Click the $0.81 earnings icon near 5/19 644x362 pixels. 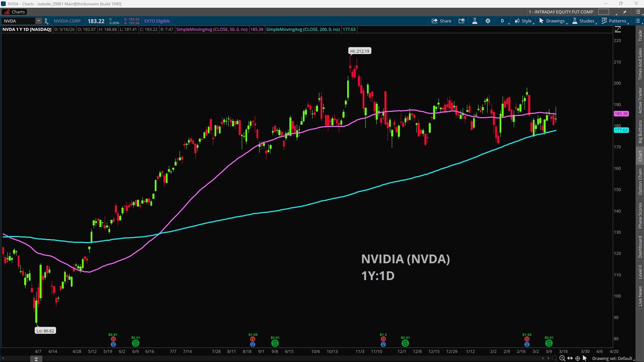[x=113, y=339]
